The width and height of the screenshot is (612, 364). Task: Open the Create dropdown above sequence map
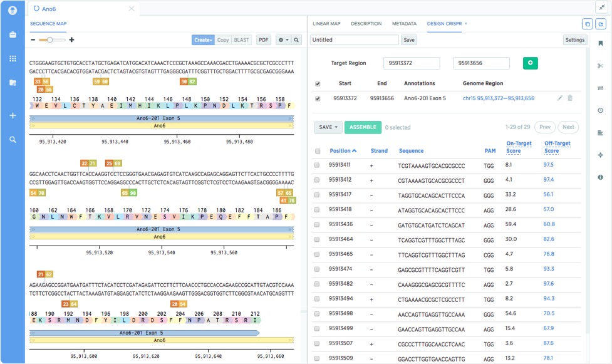click(x=205, y=39)
